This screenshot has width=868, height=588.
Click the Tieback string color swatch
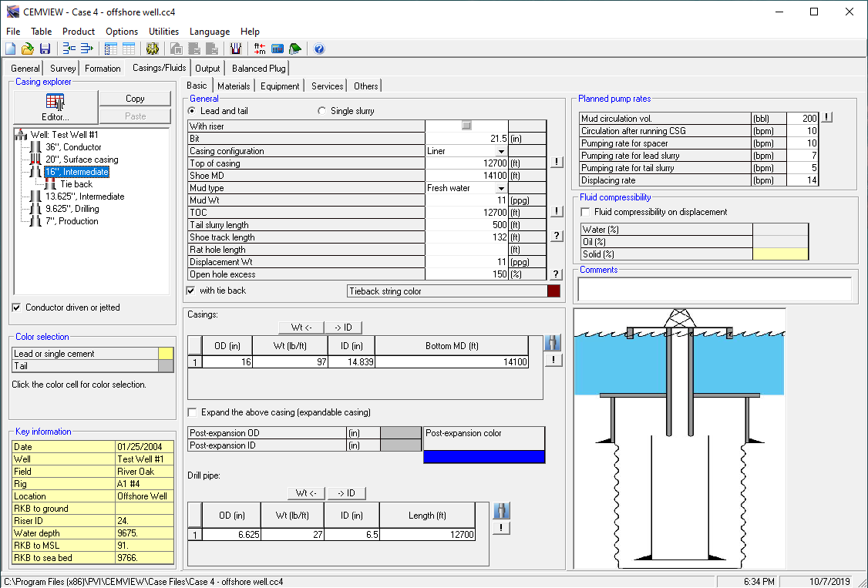(x=553, y=291)
